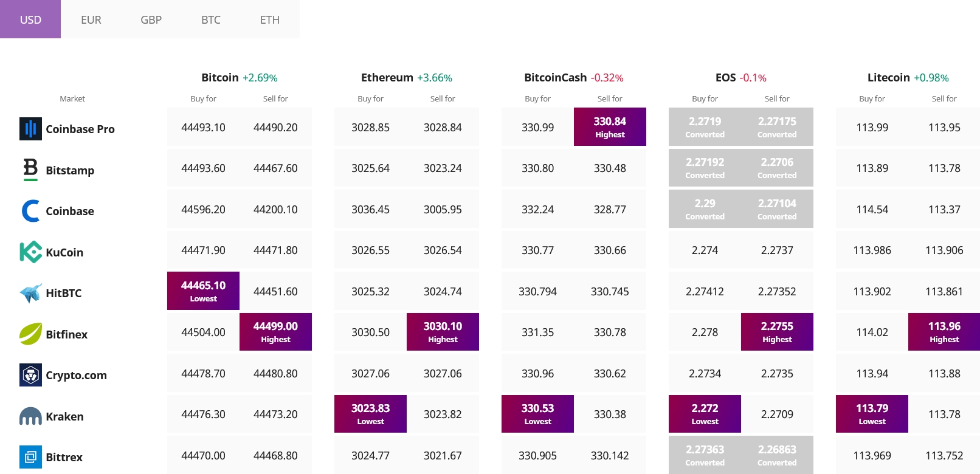Click Coinbase Litecoin buy price 114.54

pos(872,209)
